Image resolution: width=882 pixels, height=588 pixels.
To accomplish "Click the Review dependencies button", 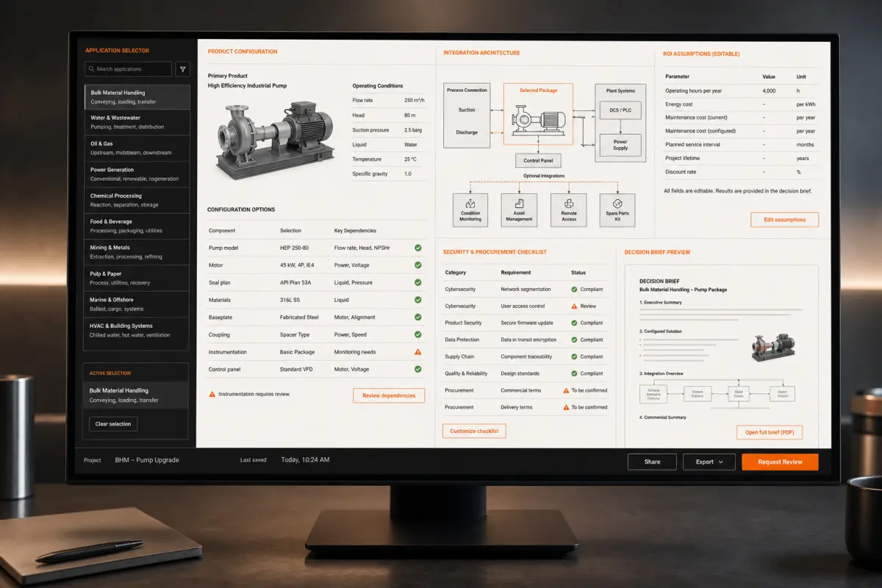I will point(389,395).
